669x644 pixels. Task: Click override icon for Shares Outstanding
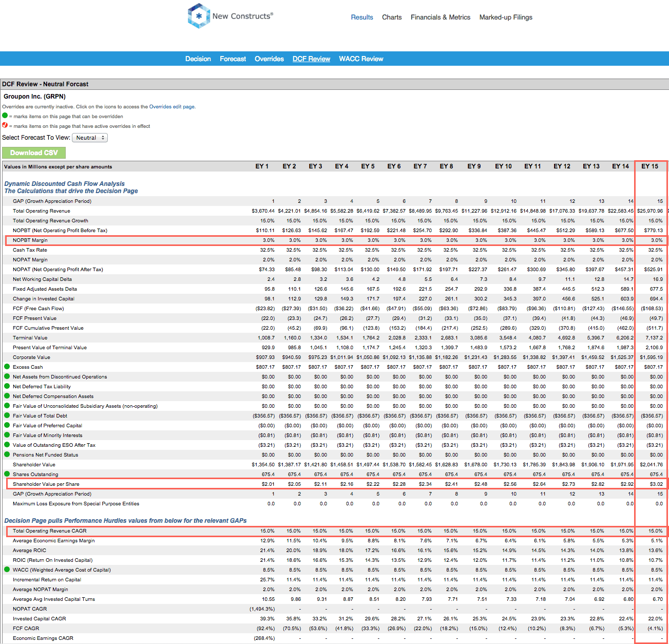[x=7, y=474]
